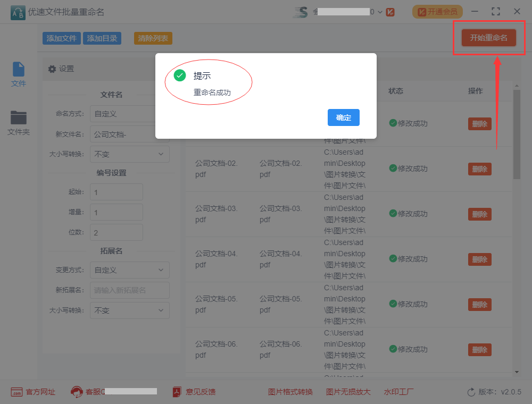Screen dimensions: 532x404
Task: Click the green checkmark in the 提示 dialog
Action: point(179,76)
